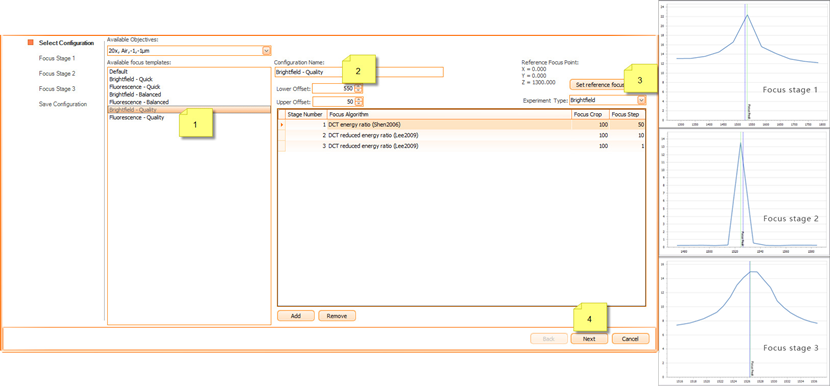Click the Focus stage 2 chart
Image resolution: width=830 pixels, height=386 pixels.
744,191
